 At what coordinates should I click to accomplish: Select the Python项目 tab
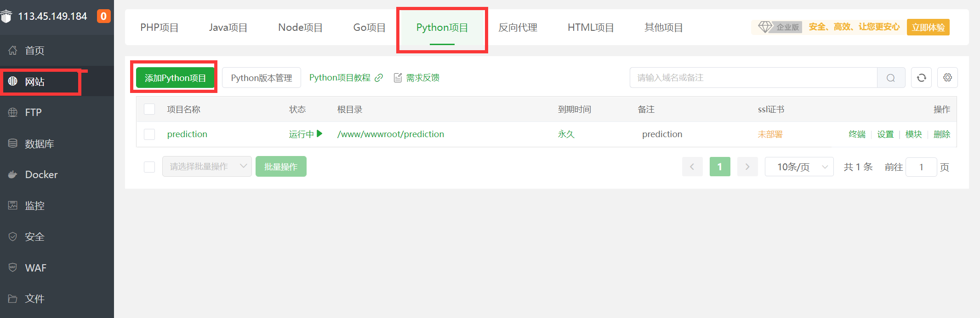tap(442, 28)
